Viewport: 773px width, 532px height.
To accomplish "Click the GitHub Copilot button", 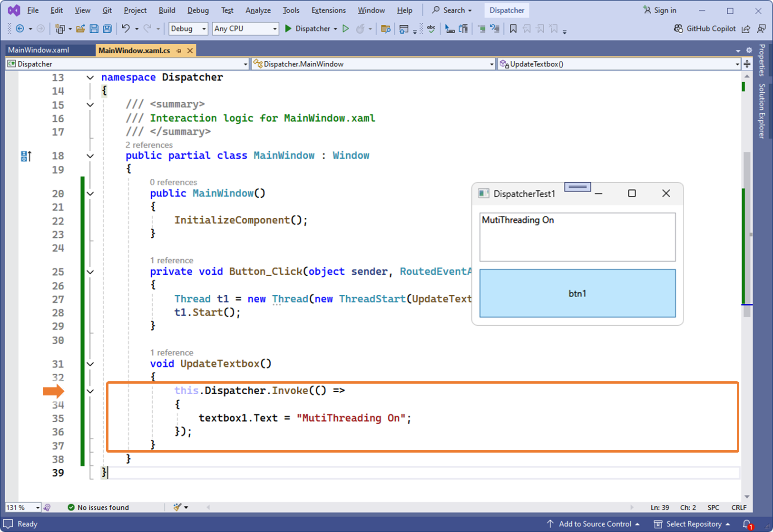I will pyautogui.click(x=705, y=29).
